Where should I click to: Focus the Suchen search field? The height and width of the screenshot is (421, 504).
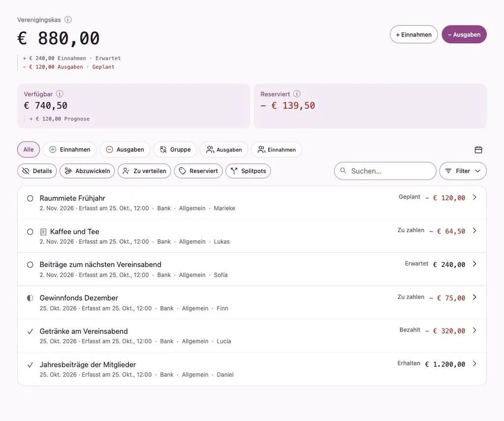[385, 171]
